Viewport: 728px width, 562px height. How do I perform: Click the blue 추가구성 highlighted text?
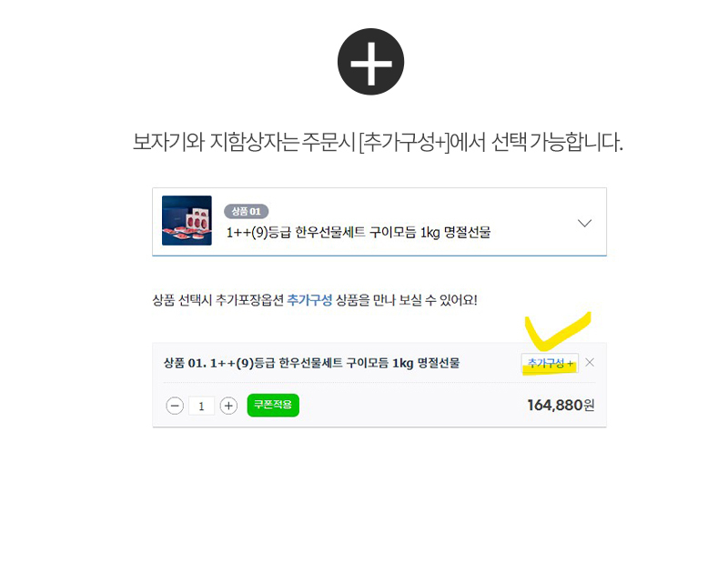pos(309,300)
